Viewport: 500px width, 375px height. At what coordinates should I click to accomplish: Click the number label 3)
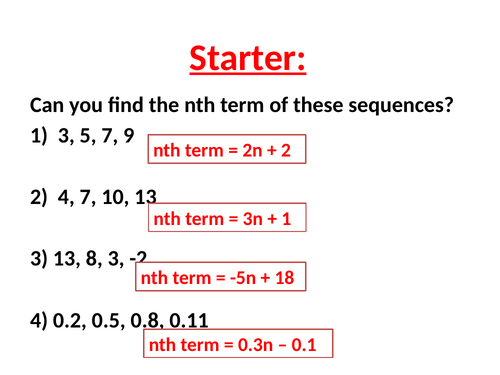click(39, 259)
